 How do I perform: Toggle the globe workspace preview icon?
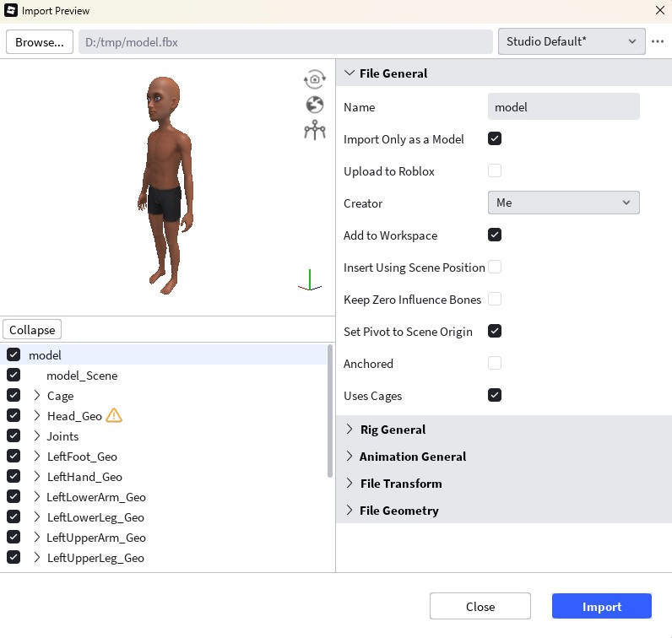click(x=315, y=105)
